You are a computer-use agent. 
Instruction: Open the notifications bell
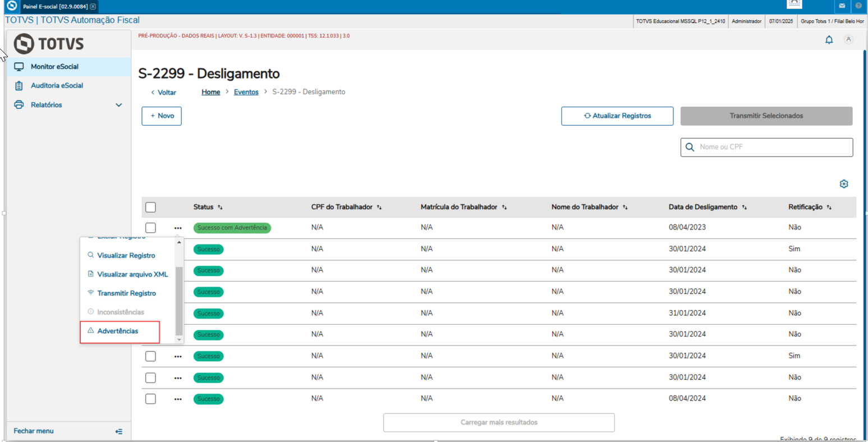click(829, 40)
